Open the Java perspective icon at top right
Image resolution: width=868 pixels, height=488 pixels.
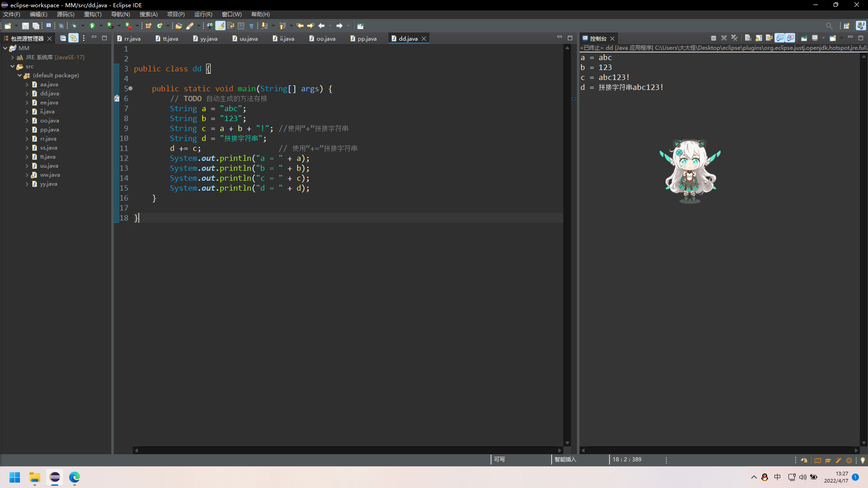click(x=860, y=26)
